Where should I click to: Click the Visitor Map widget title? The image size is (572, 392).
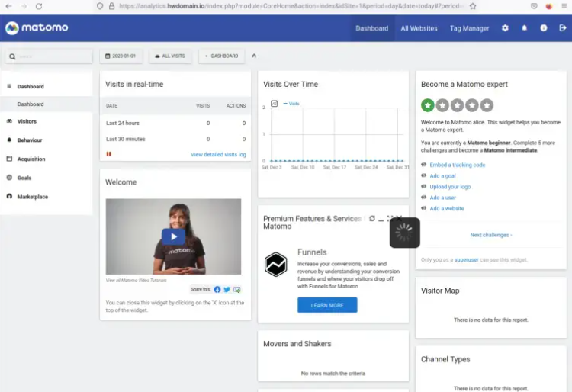[x=440, y=291]
